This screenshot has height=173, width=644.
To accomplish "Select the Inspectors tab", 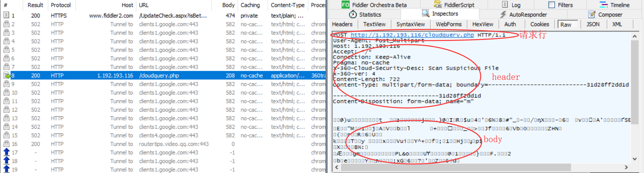I will point(440,14).
